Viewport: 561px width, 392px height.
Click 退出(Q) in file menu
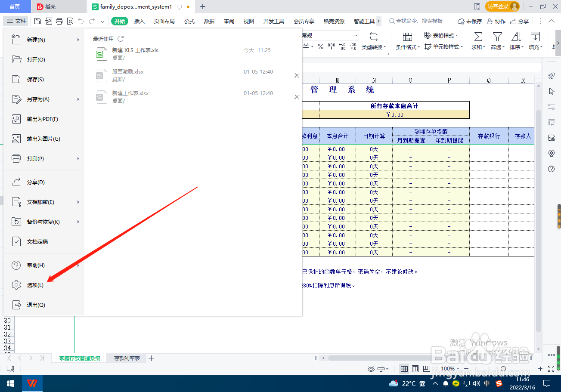[x=44, y=305]
